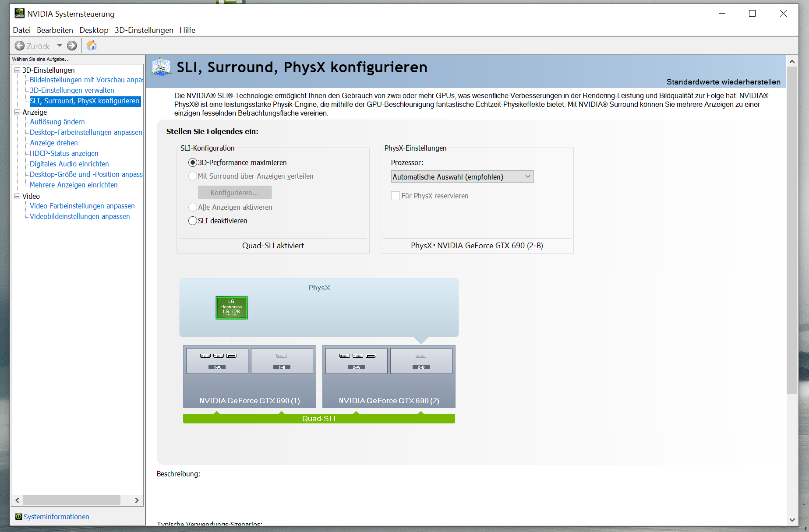The height and width of the screenshot is (532, 809).
Task: Click the Systeminformationen NVIDIA icon
Action: (x=18, y=517)
